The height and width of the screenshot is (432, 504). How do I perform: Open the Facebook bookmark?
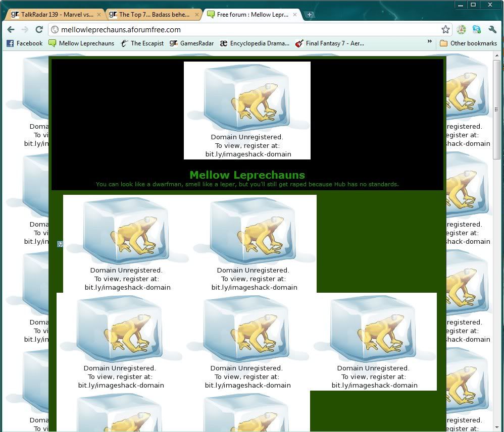(x=24, y=43)
